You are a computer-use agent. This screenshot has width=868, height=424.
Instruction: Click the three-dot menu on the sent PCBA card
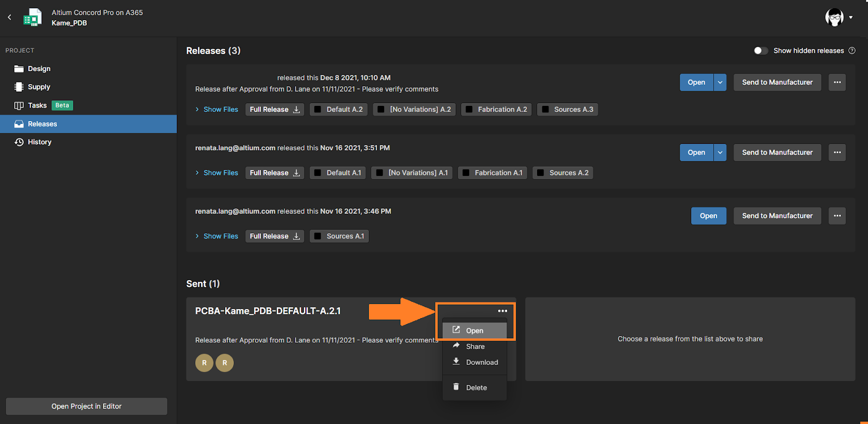502,311
